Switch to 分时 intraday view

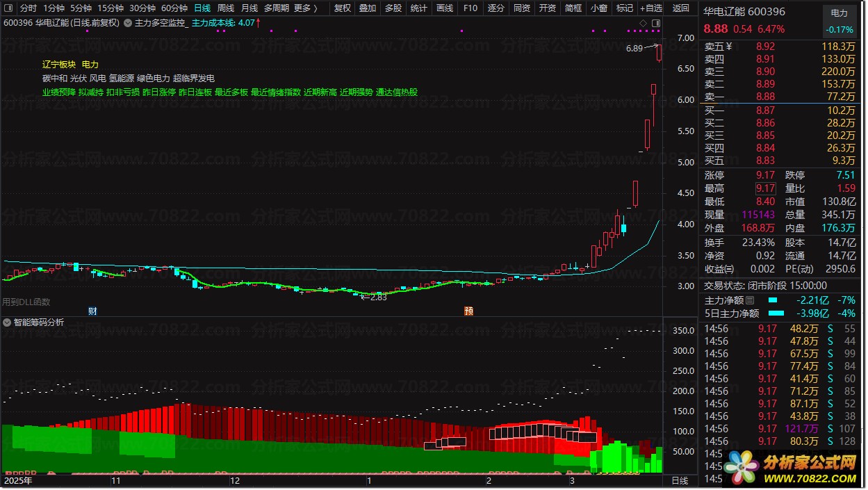point(28,8)
